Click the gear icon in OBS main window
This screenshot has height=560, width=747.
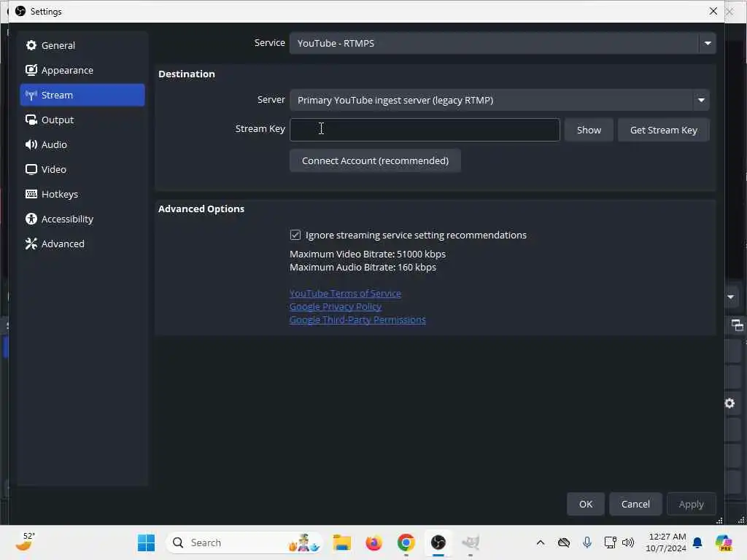(x=729, y=403)
